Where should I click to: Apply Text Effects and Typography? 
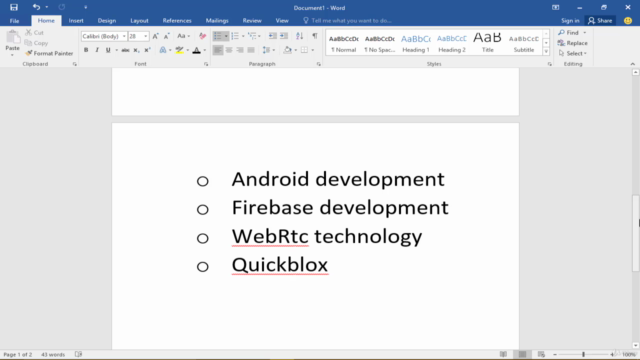pos(163,50)
